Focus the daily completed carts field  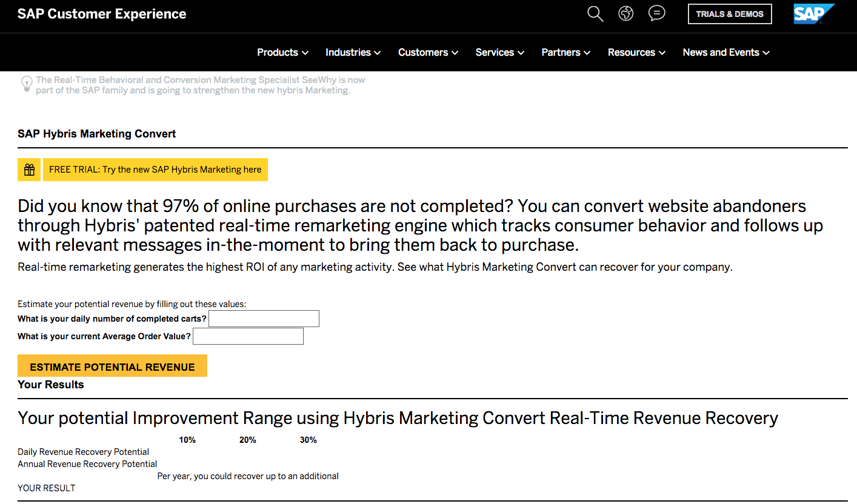coord(264,319)
